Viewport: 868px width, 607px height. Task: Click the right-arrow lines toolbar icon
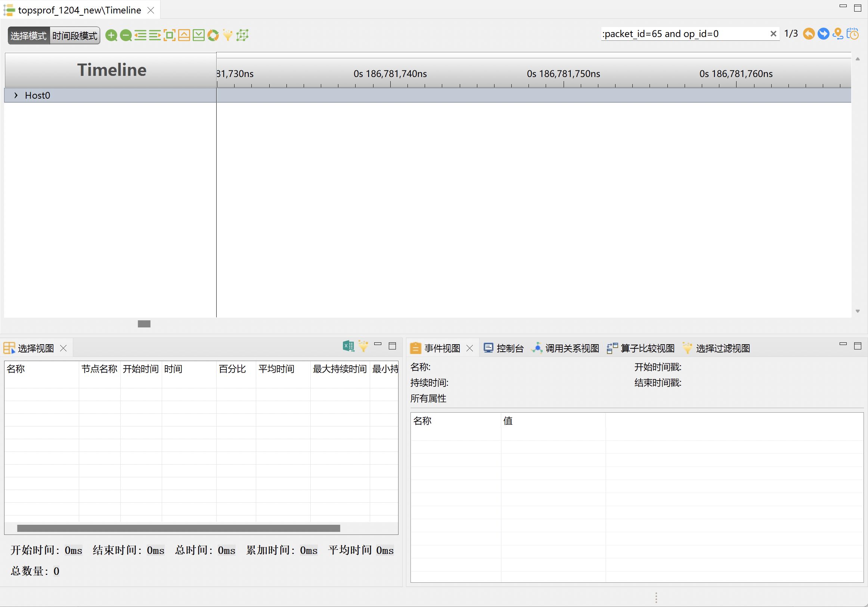[x=155, y=35]
